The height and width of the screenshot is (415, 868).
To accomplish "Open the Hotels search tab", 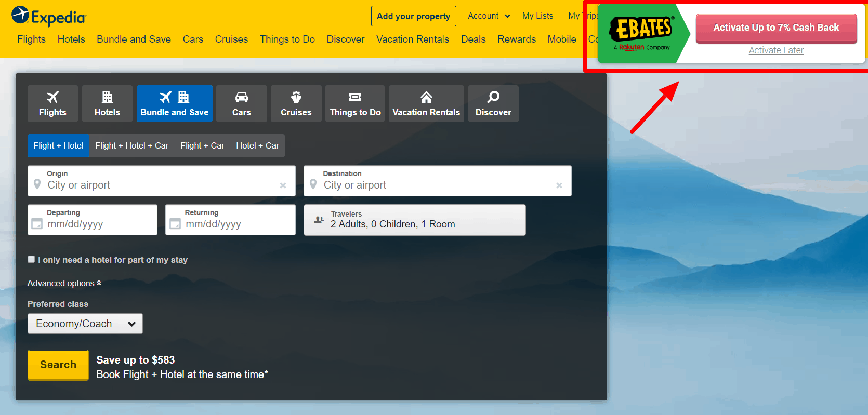I will tap(107, 103).
